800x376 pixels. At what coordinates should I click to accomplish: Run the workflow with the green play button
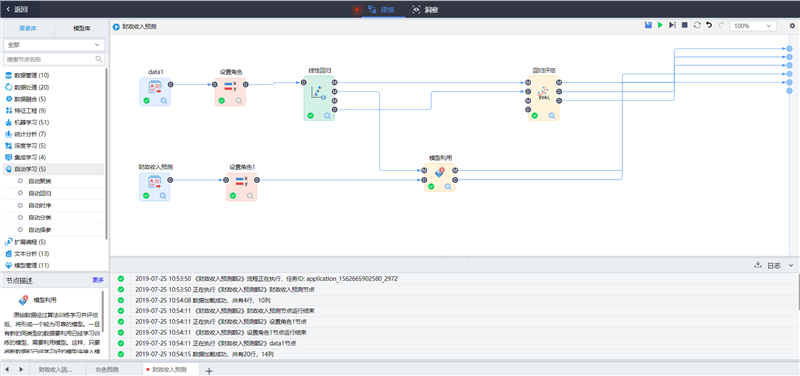(660, 25)
